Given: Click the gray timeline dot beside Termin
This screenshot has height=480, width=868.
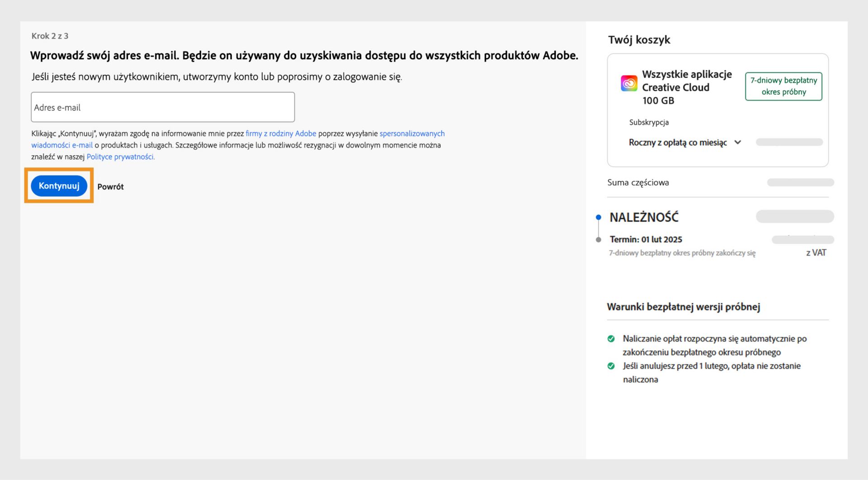Looking at the screenshot, I should point(599,240).
